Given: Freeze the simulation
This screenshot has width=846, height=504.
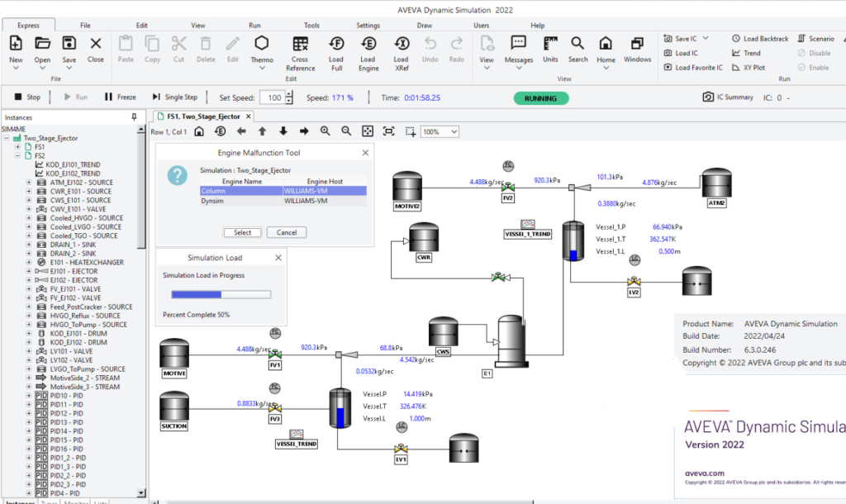Looking at the screenshot, I should coord(121,97).
